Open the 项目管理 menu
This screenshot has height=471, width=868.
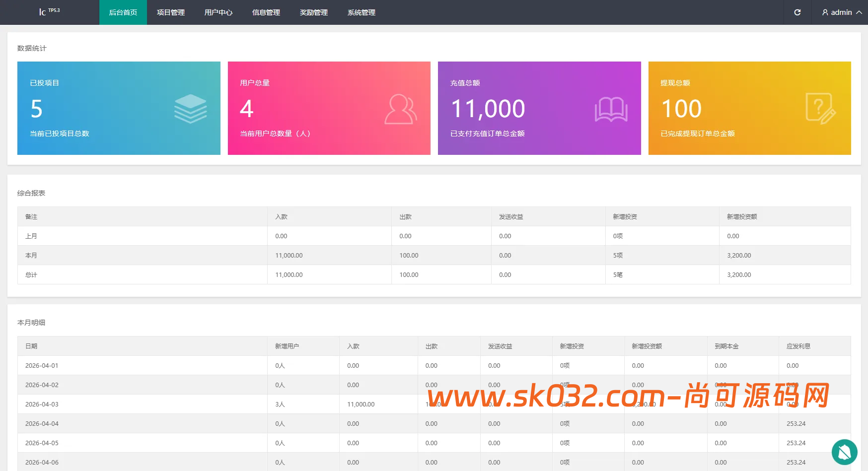171,12
